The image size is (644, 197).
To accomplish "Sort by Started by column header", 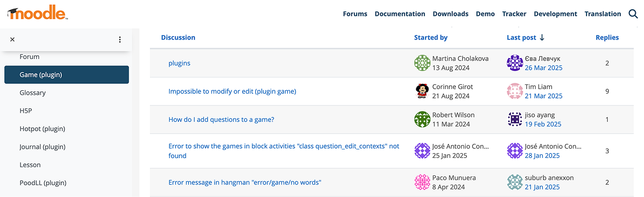I will point(430,37).
